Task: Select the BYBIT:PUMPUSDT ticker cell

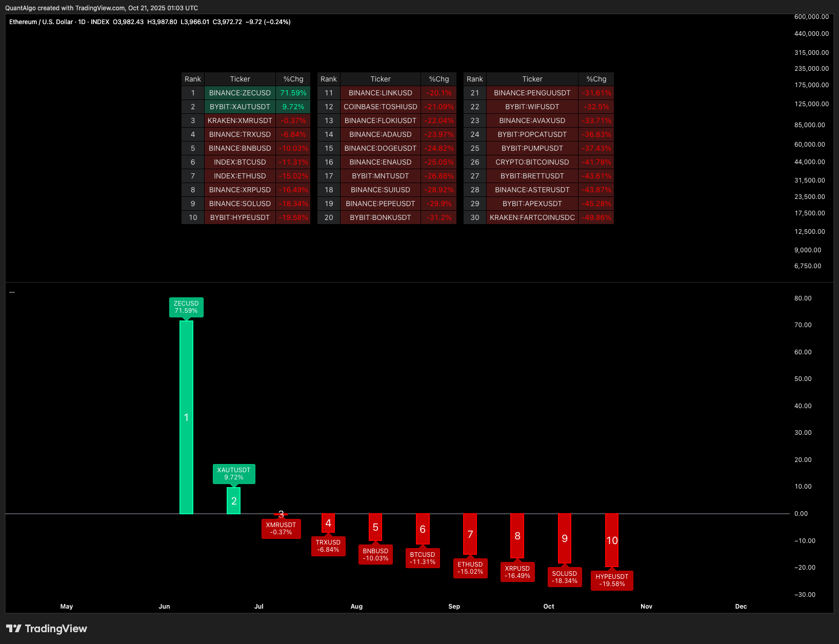Action: 532,148
